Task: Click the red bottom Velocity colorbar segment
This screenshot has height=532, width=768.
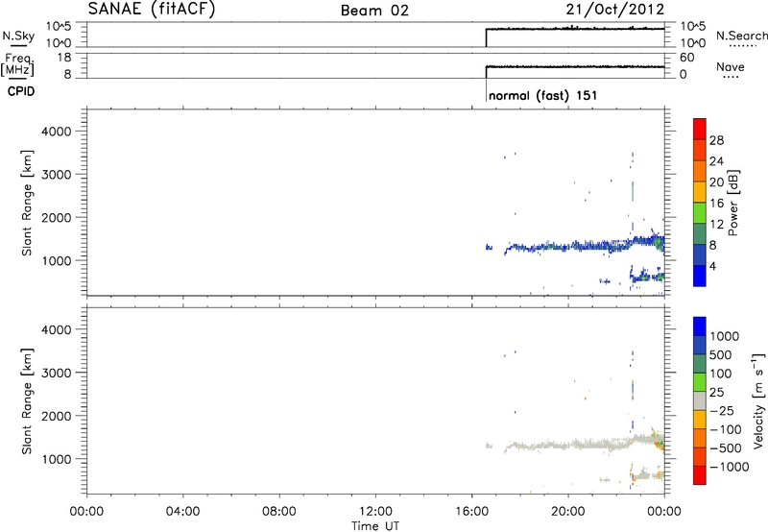Action: pos(700,475)
